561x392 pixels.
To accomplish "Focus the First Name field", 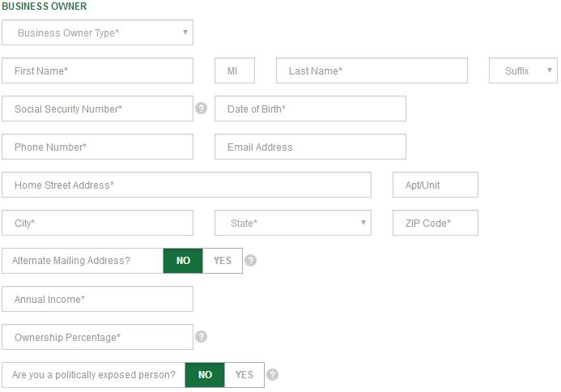I will pos(97,70).
